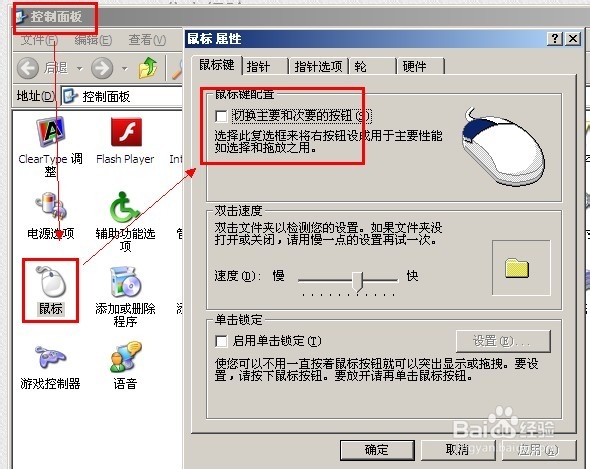
Task: Open the 辅助功能选项 accessibility icon
Action: coord(125,221)
